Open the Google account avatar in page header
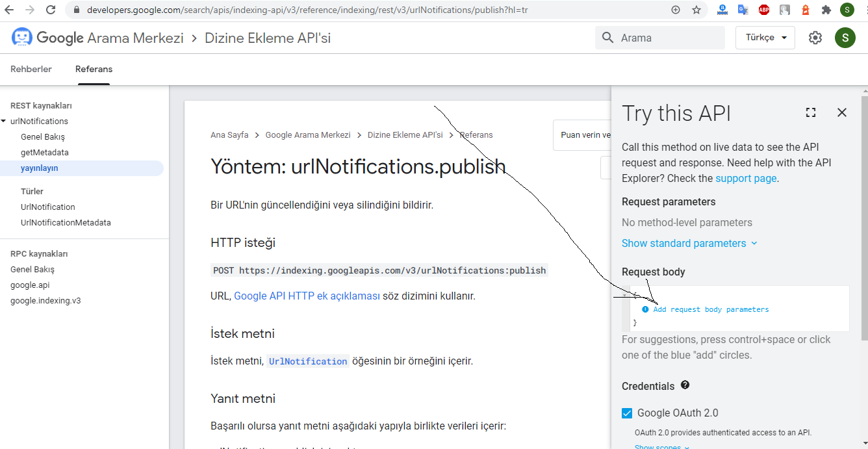The height and width of the screenshot is (449, 868). (845, 38)
